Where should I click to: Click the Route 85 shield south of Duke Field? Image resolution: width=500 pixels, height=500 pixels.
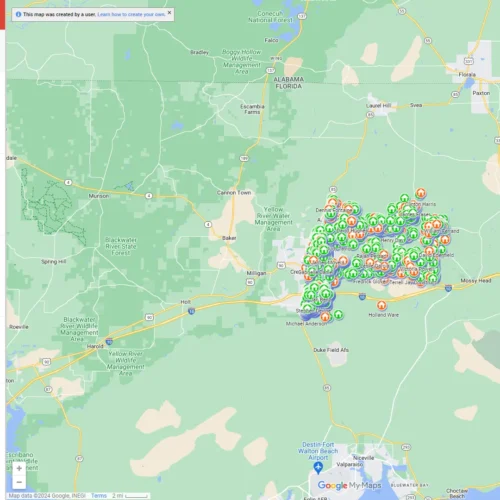[x=327, y=388]
